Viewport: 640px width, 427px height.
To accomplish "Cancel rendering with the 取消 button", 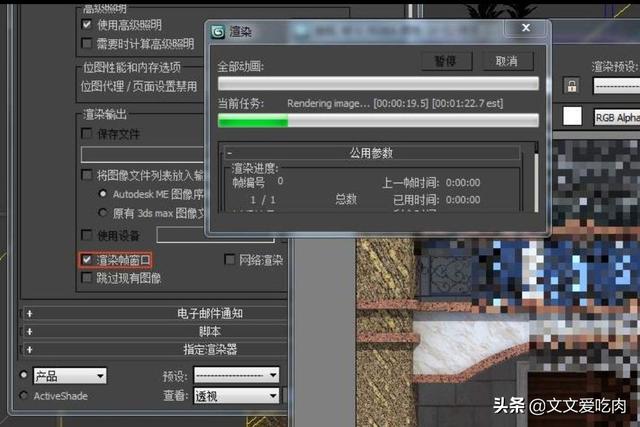I will click(x=507, y=61).
